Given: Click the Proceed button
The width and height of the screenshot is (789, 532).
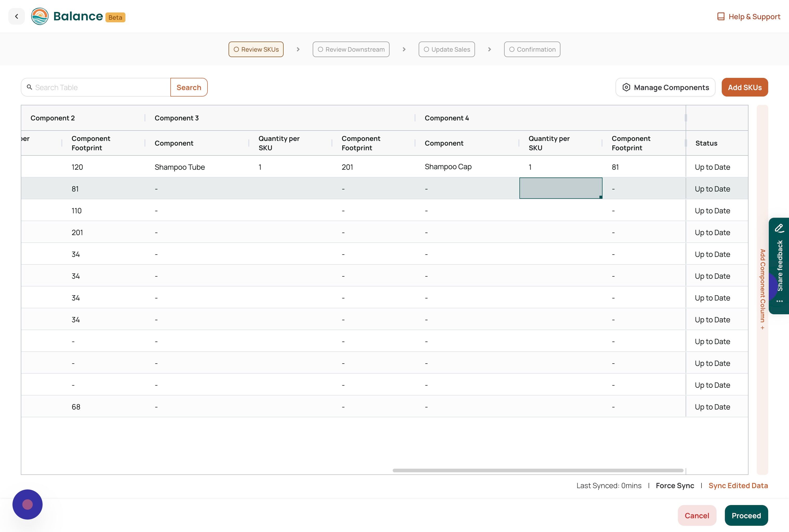Looking at the screenshot, I should coord(746,515).
